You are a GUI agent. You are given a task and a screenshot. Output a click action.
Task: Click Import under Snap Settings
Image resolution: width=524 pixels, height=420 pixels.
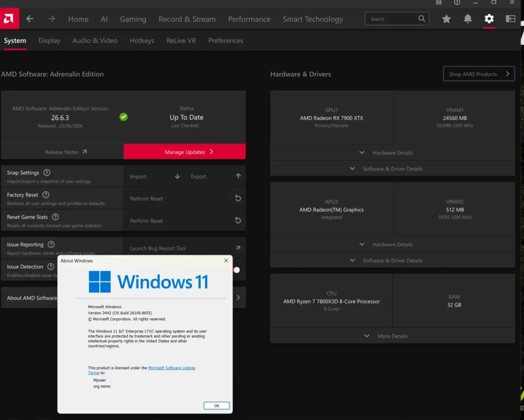pos(138,176)
